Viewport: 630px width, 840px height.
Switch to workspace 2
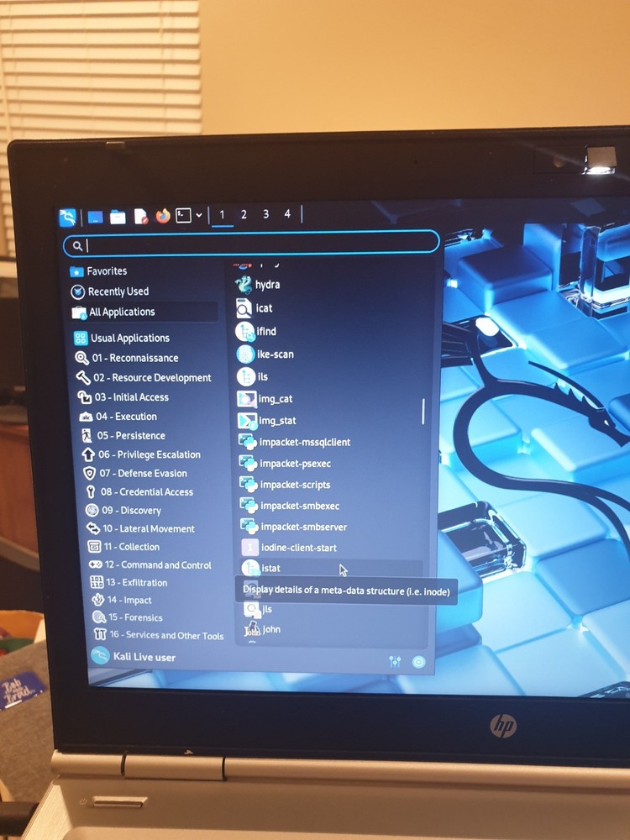(x=244, y=214)
